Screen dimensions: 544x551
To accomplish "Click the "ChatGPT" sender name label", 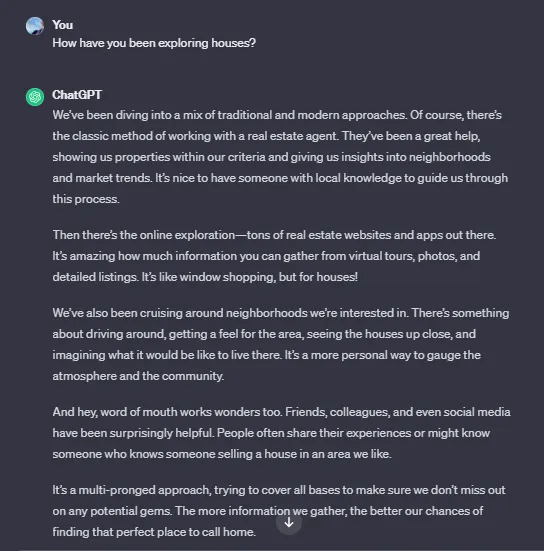I will pyautogui.click(x=77, y=95).
